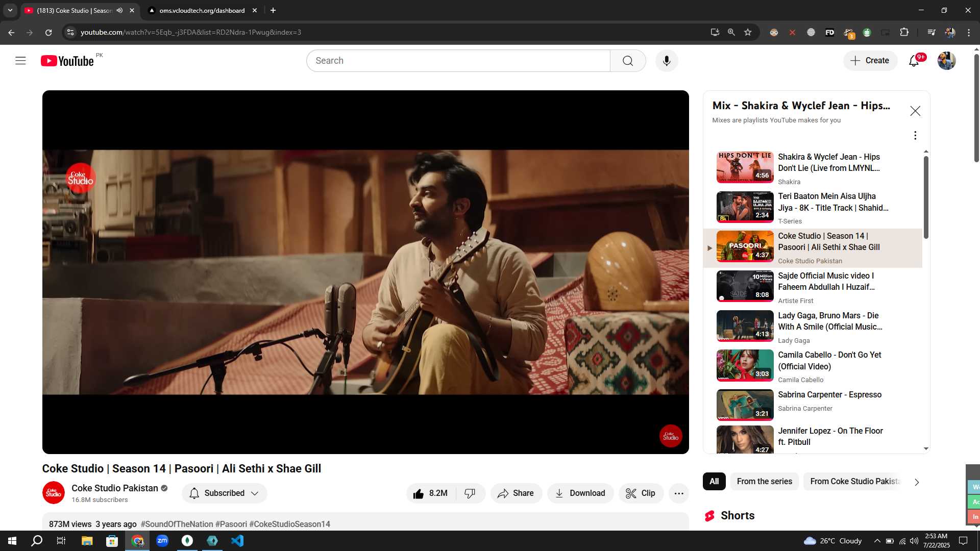Select the From the series chip
This screenshot has height=551, width=980.
[x=765, y=482]
